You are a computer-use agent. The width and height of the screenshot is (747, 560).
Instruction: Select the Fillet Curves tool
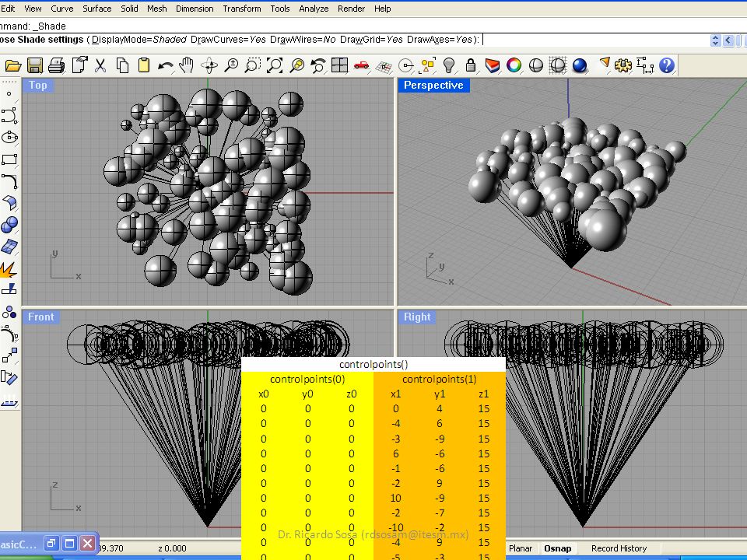click(9, 181)
